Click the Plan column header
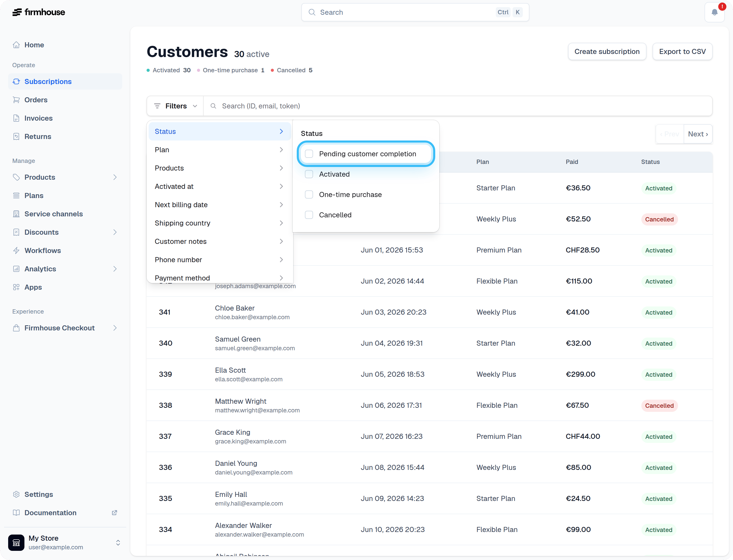 (x=482, y=162)
